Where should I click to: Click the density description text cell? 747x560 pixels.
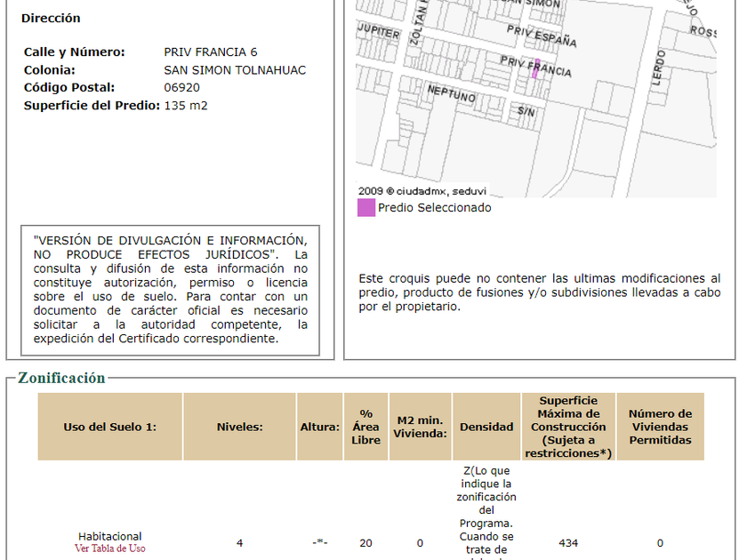tap(486, 512)
